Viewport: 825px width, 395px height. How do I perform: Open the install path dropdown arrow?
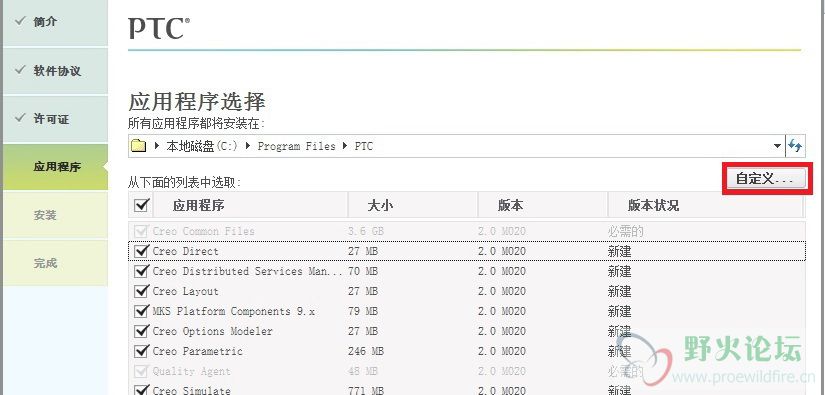point(777,146)
